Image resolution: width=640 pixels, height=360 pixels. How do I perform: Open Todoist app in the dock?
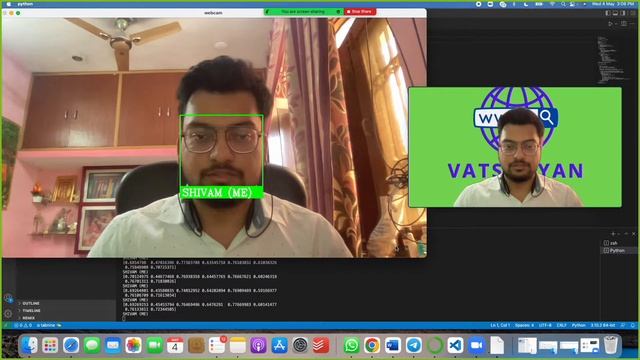coord(321,346)
